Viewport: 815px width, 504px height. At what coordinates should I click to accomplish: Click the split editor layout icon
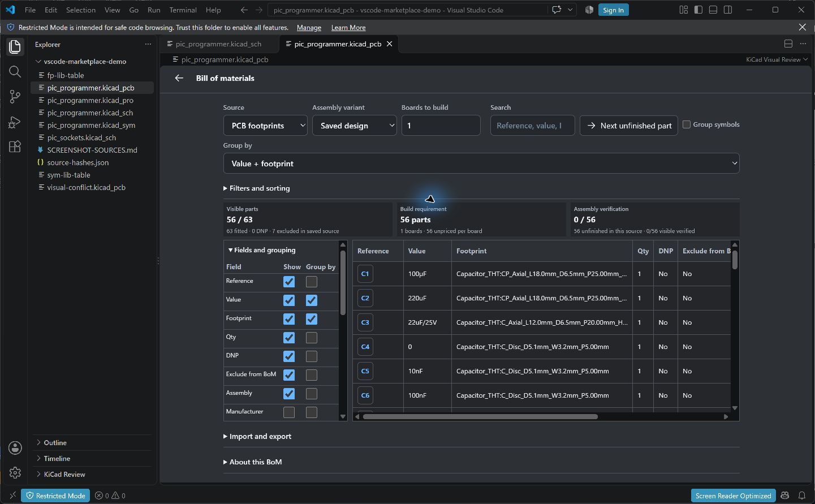788,44
